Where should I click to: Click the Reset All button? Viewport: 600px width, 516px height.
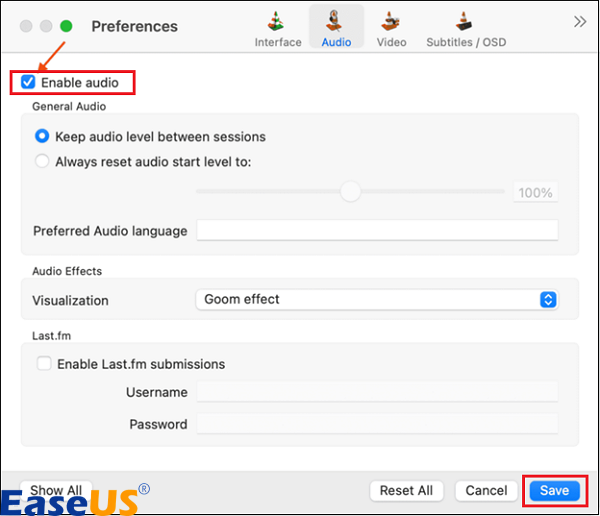coord(406,490)
